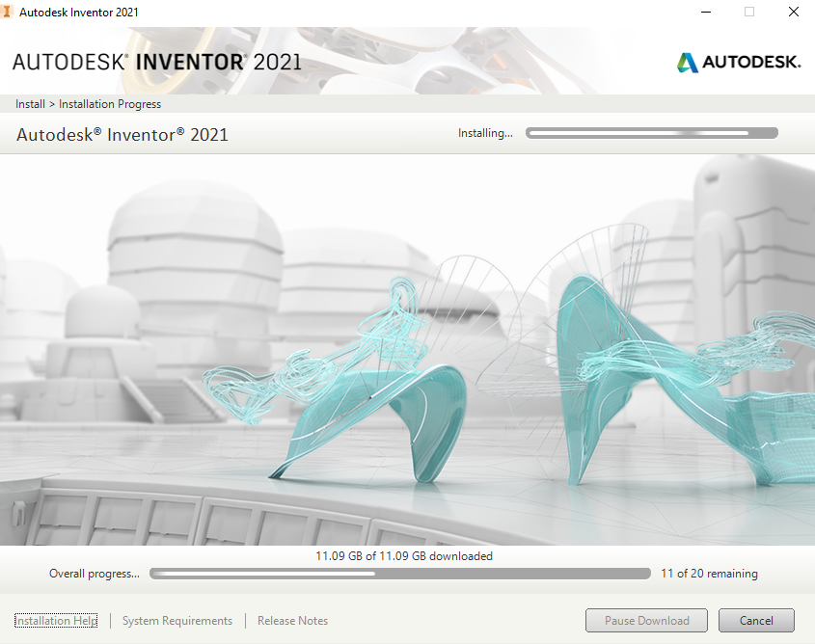Click the Installing progress bar
The image size is (815, 644).
pos(651,132)
